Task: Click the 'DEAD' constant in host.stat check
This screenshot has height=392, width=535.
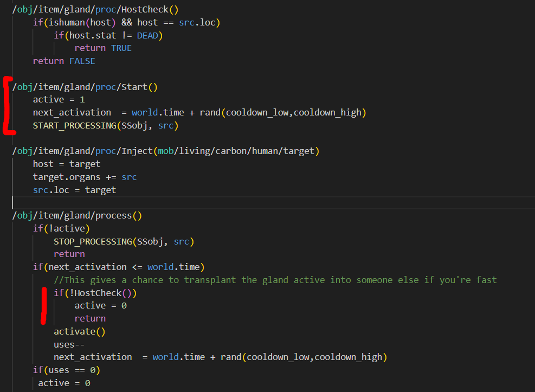Action: (x=147, y=35)
